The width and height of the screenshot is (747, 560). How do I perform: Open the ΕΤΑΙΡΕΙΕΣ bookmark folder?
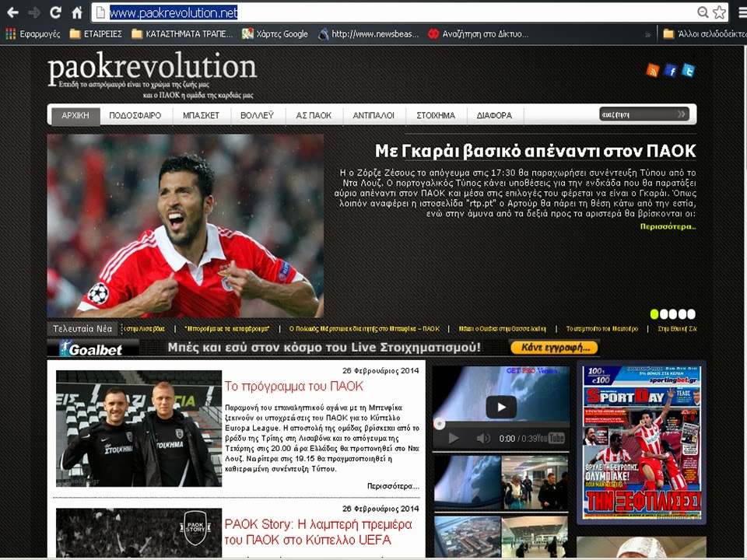click(x=96, y=33)
